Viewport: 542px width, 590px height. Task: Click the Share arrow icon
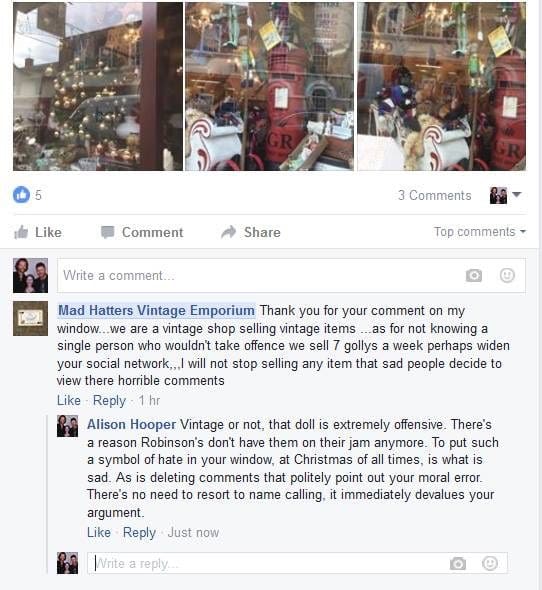pyautogui.click(x=228, y=232)
